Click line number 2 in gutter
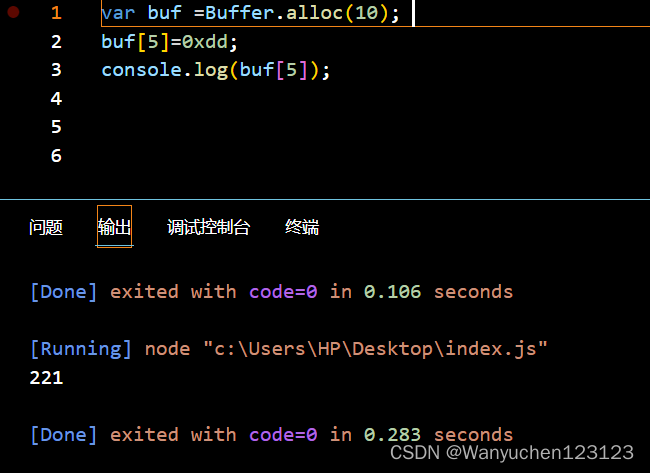Viewport: 650px width, 473px height. tap(56, 41)
